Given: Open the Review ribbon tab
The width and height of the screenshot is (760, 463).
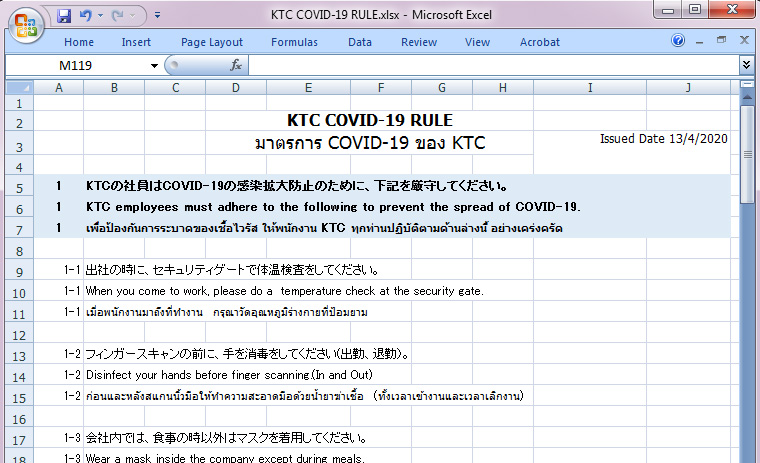Looking at the screenshot, I should pyautogui.click(x=419, y=42).
